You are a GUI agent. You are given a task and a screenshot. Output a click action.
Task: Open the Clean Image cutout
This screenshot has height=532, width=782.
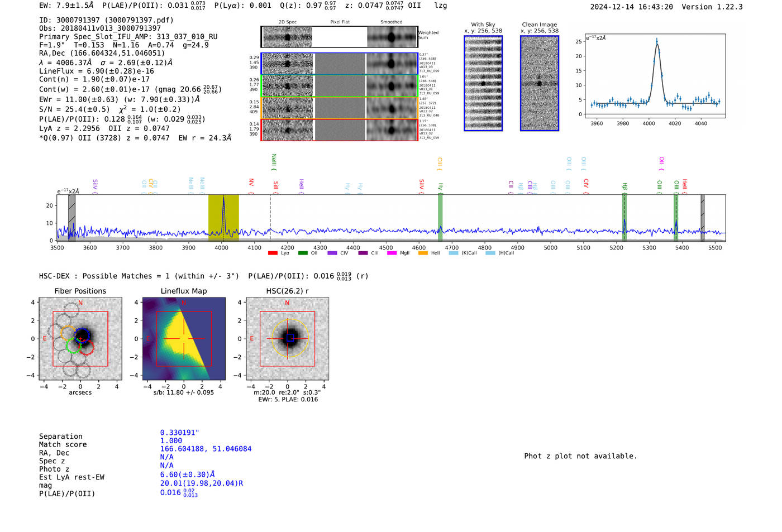(x=540, y=83)
